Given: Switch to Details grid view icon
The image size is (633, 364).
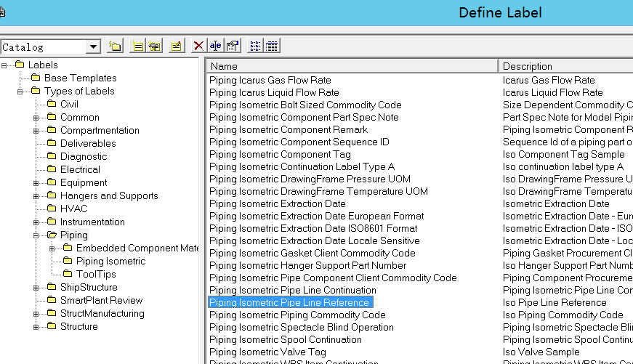Looking at the screenshot, I should pos(272,46).
